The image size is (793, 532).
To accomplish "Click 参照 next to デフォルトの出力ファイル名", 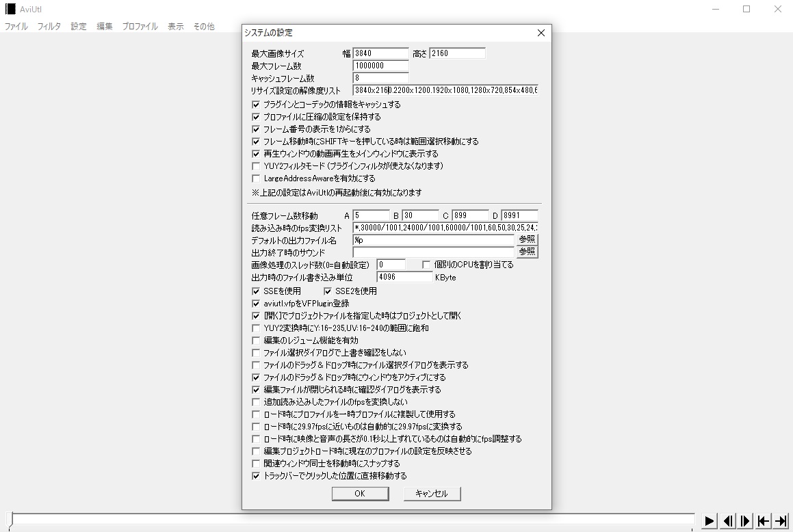I will (527, 239).
